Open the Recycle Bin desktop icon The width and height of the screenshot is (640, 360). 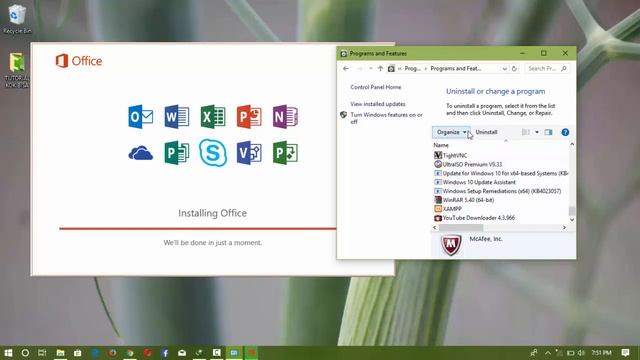tap(17, 18)
